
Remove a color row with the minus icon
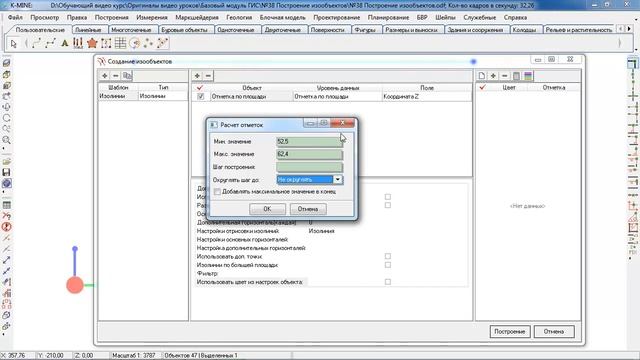[504, 76]
